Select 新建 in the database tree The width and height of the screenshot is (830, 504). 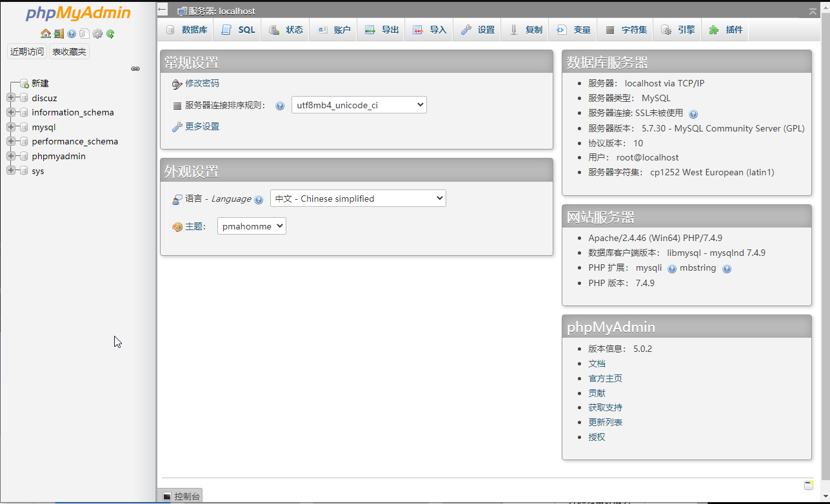(x=40, y=84)
